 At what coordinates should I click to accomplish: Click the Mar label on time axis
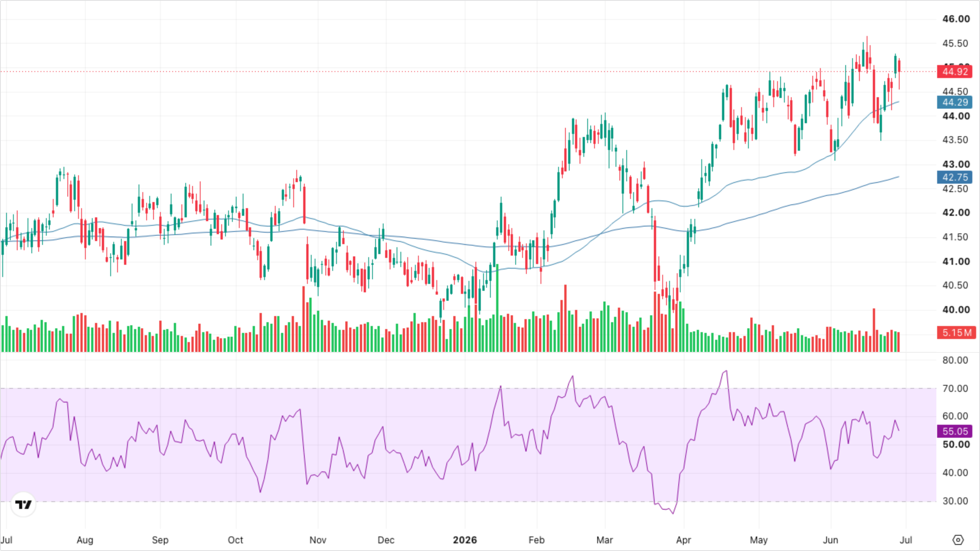[604, 540]
